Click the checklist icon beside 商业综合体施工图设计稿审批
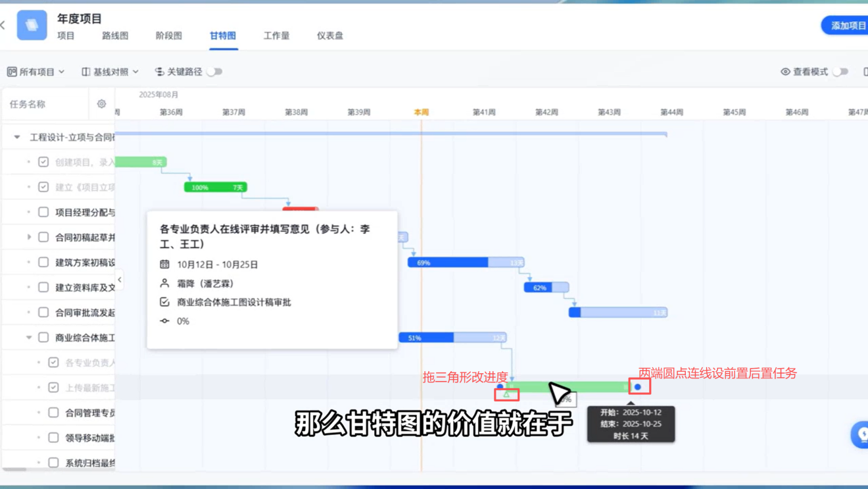Image resolution: width=868 pixels, height=489 pixels. point(164,302)
